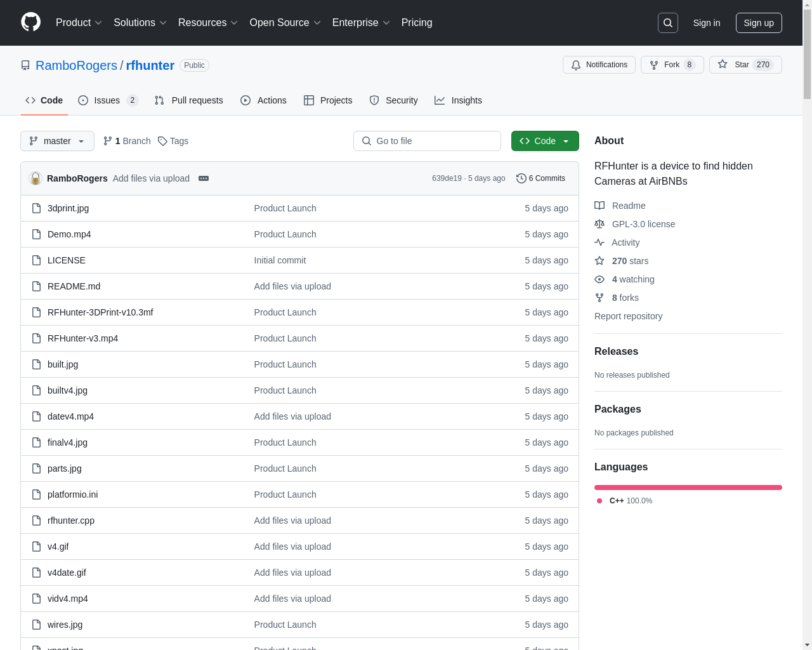
Task: Expand the Enterprise menu
Action: click(x=361, y=23)
